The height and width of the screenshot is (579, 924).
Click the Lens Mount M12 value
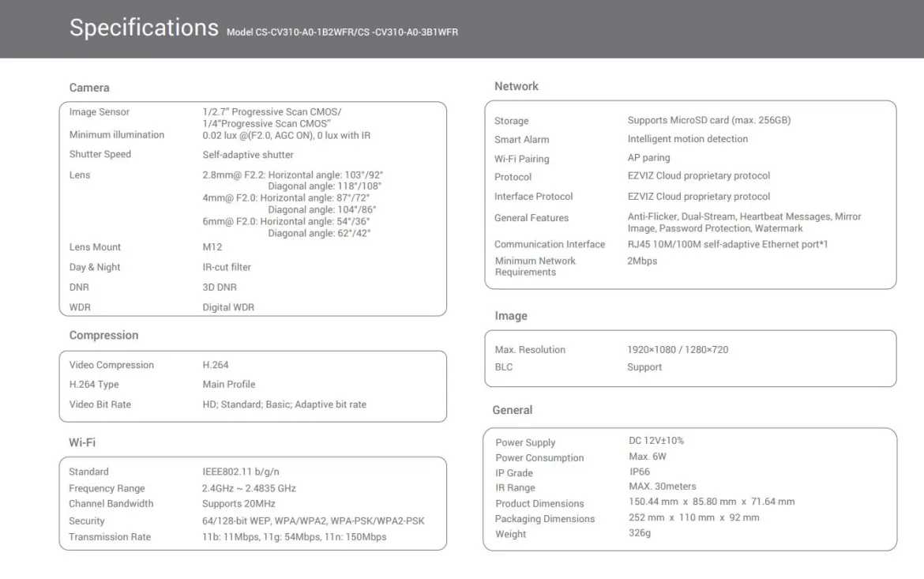point(212,247)
